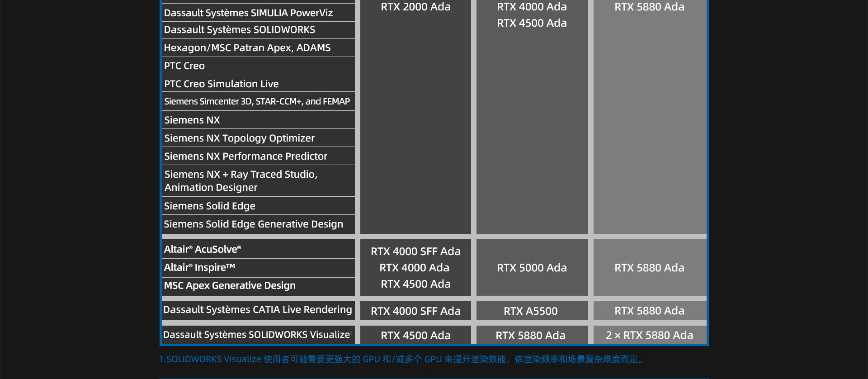
Task: Click the MSC Apex Generative Design row
Action: [230, 286]
